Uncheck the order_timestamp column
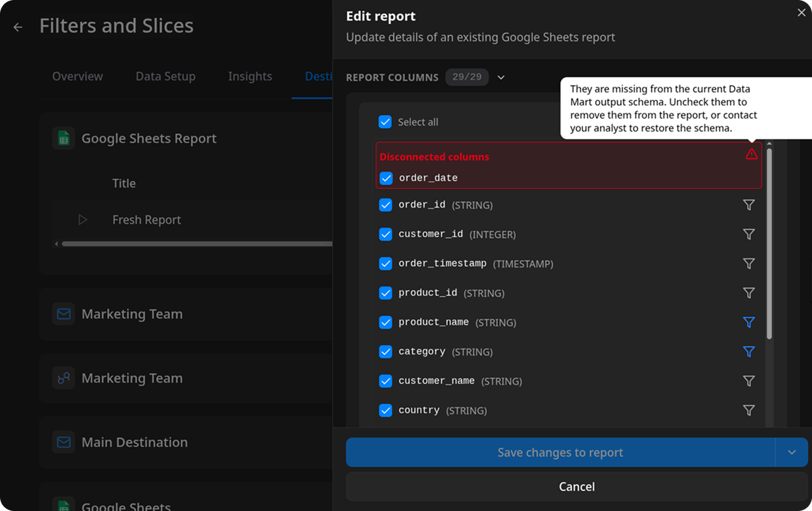This screenshot has height=511, width=812. [x=385, y=263]
